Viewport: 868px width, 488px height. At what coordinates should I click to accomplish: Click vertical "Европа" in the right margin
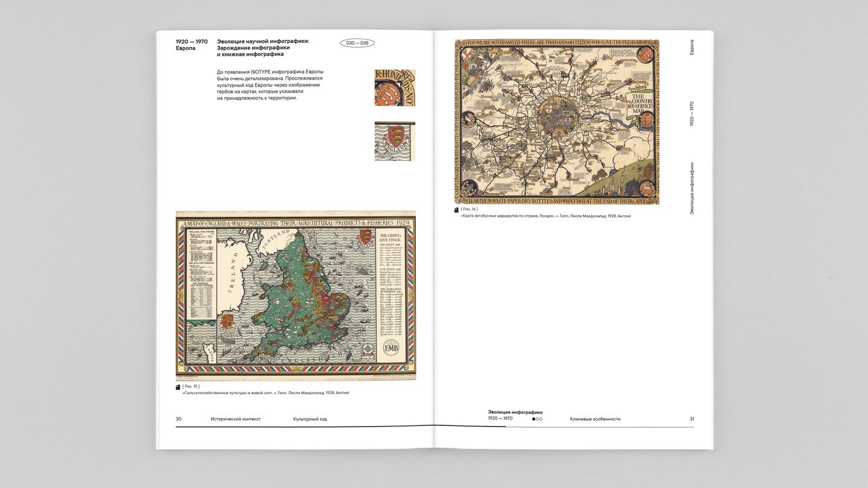click(x=691, y=48)
